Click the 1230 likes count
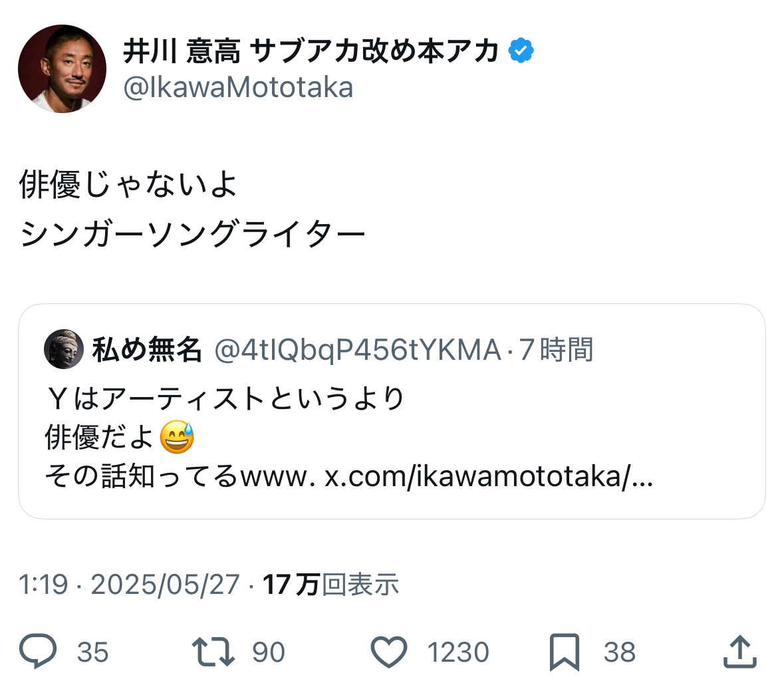 [x=457, y=652]
